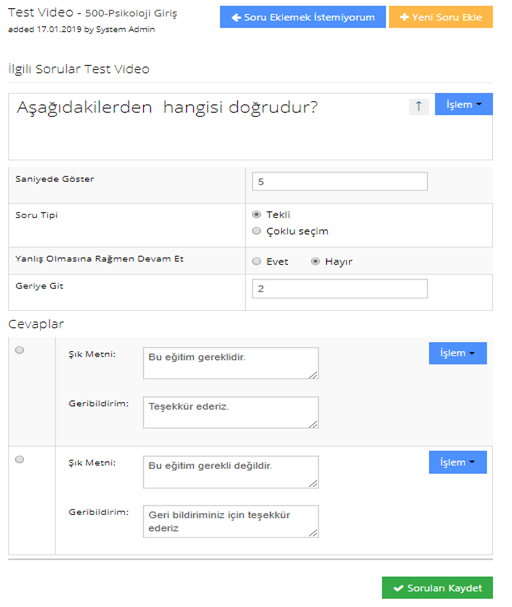Click the second Geribildirim text area
Viewport: 512px width, 607px height.
[231, 521]
